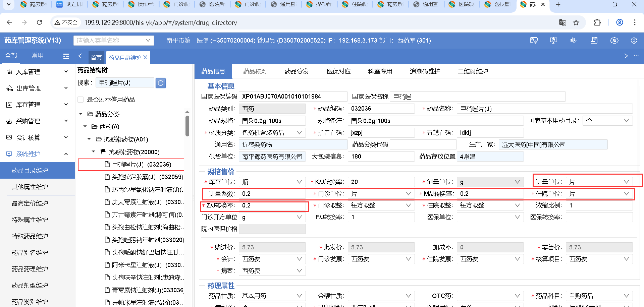Image resolution: width=644 pixels, height=307 pixels.
Task: Open the receipt document icon in header
Action: pyautogui.click(x=594, y=41)
